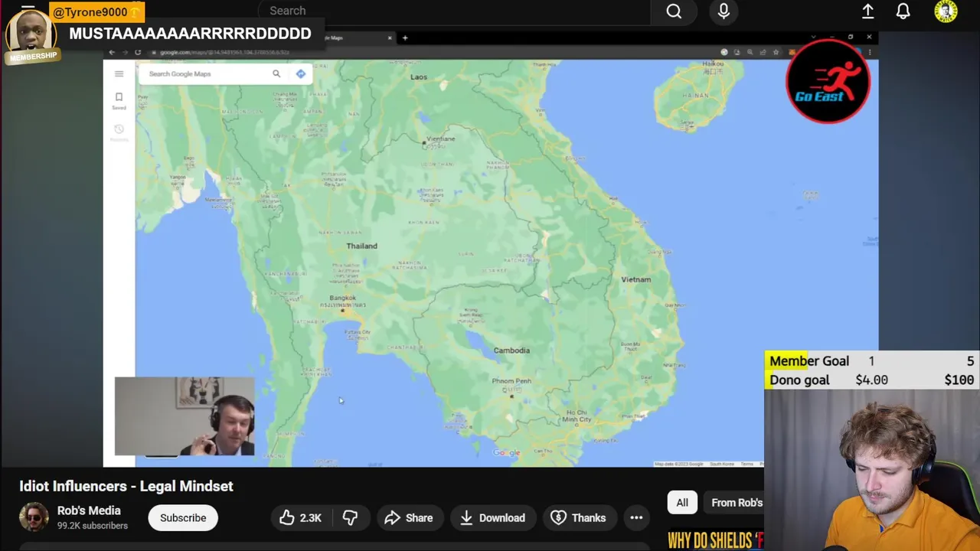
Task: Click Ho Chi Minh City map label
Action: 577,416
